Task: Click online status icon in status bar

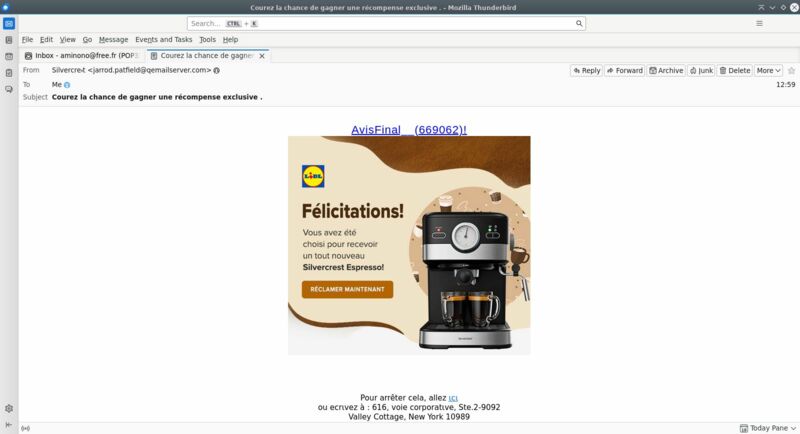Action: tap(26, 428)
